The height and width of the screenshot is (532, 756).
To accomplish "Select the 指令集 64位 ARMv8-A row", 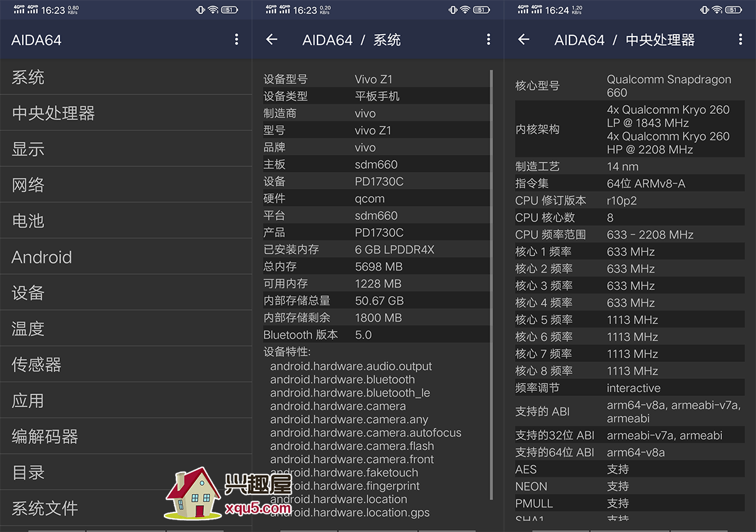I will point(630,183).
